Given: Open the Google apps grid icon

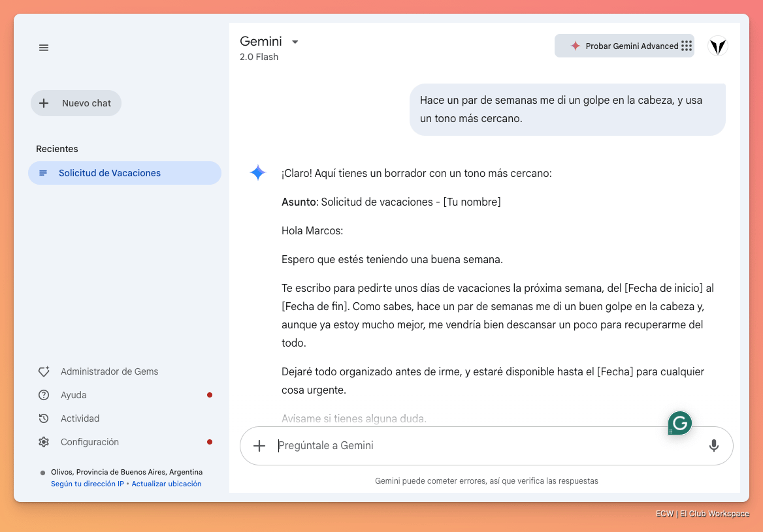Looking at the screenshot, I should point(687,46).
